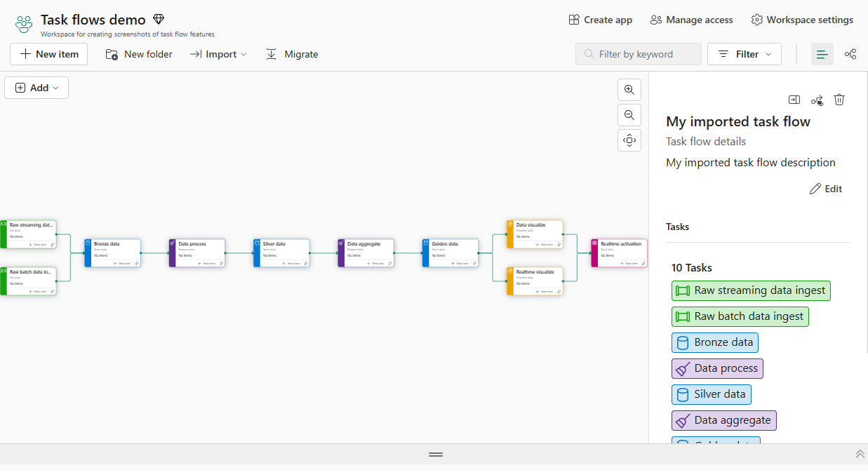The image size is (868, 470).
Task: Open Manage access
Action: pos(690,20)
